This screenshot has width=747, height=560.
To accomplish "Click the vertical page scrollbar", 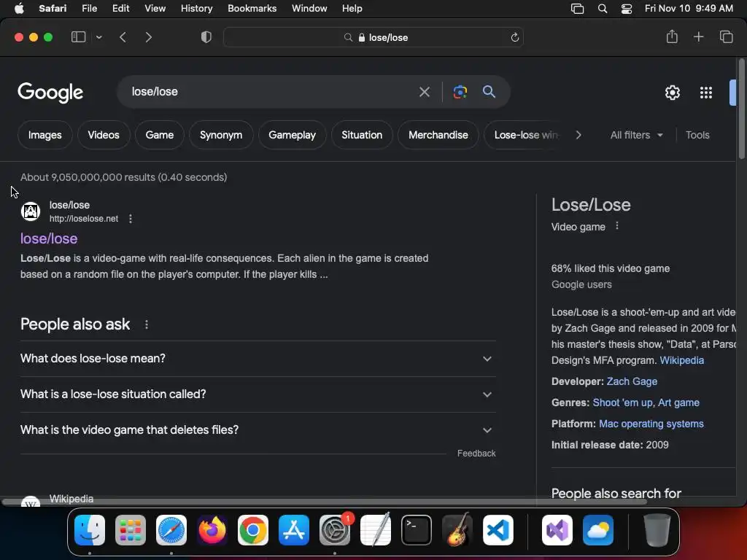I will click(x=742, y=109).
